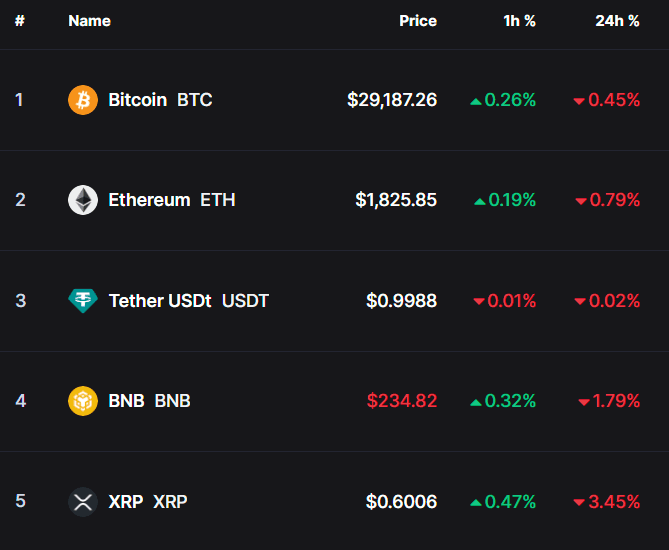The image size is (669, 550).
Task: Click the Ethereum diamond logo icon
Action: click(83, 200)
